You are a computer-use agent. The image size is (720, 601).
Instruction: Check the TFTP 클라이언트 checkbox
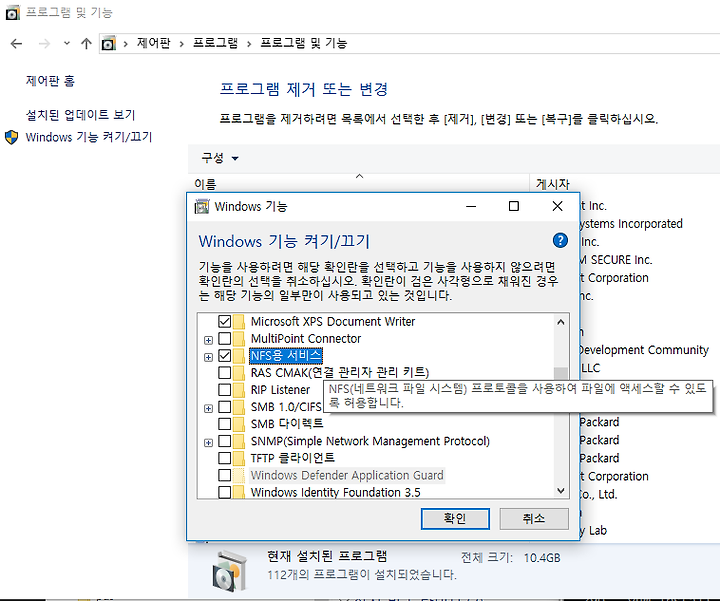(225, 458)
